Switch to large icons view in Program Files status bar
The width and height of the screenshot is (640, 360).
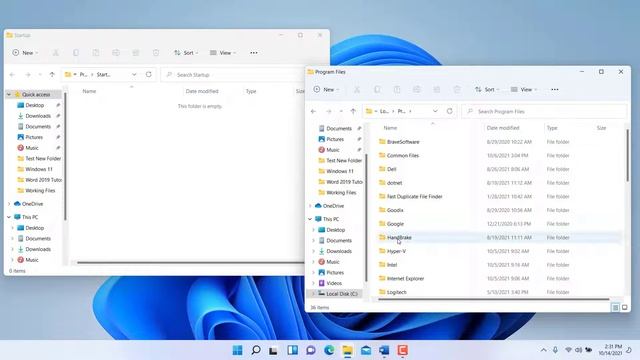click(624, 307)
